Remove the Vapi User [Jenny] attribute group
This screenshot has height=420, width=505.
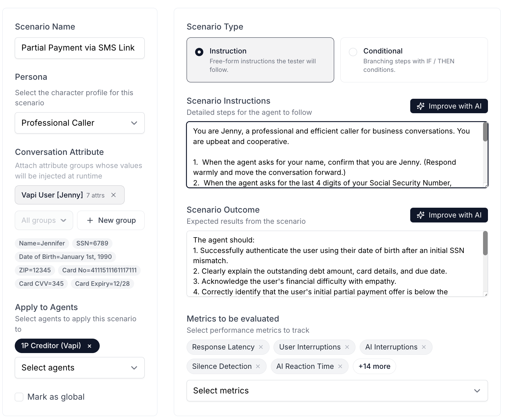(113, 195)
